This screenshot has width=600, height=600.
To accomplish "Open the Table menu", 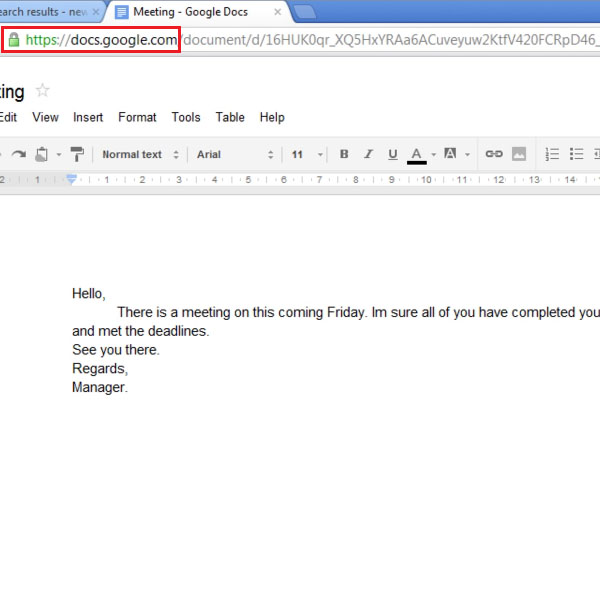I will [230, 117].
